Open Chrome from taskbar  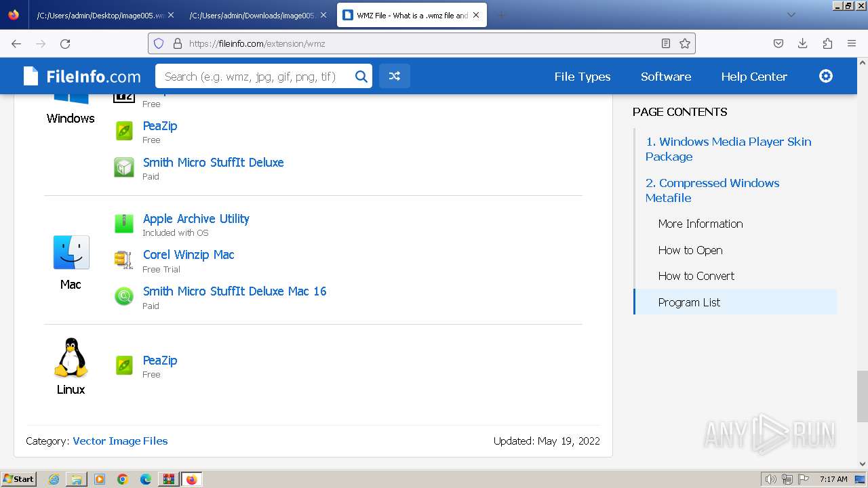click(x=123, y=479)
